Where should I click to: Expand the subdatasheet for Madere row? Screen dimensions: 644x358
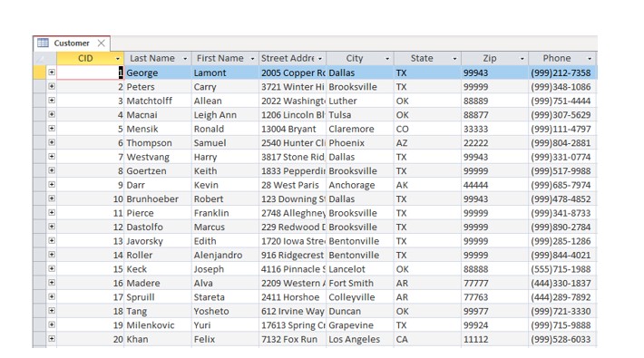[x=52, y=283]
